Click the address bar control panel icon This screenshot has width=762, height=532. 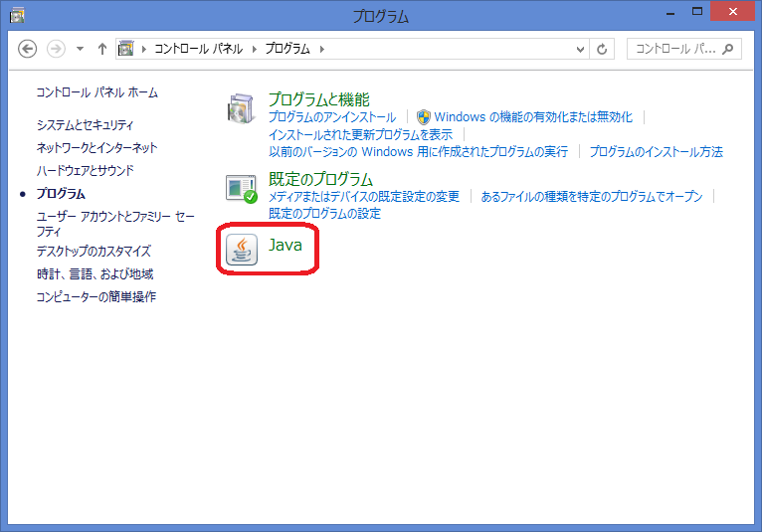[x=126, y=49]
